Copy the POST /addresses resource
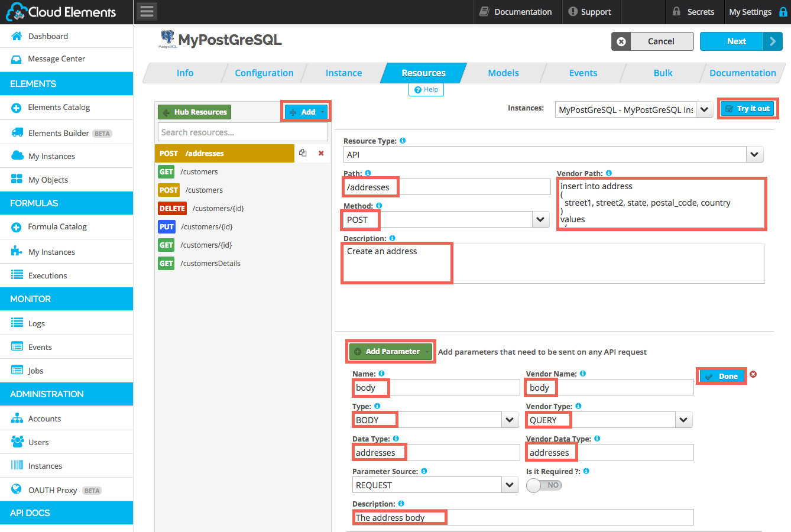Viewport: 791px width, 532px height. pyautogui.click(x=303, y=153)
